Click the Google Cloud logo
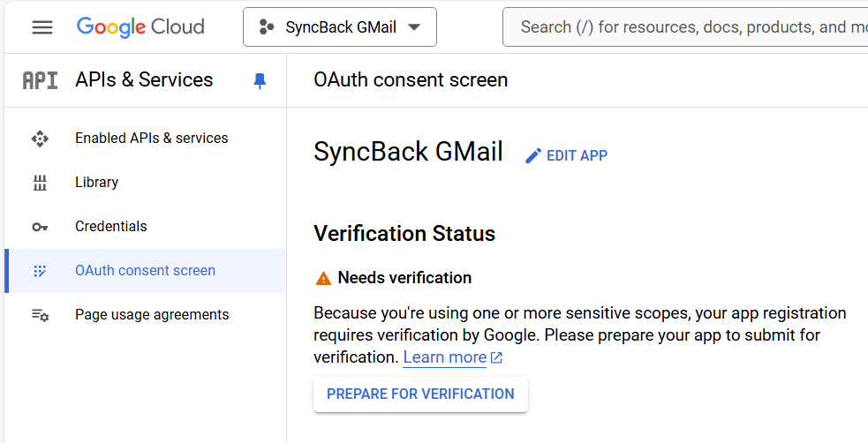This screenshot has width=868, height=443. 140,27
